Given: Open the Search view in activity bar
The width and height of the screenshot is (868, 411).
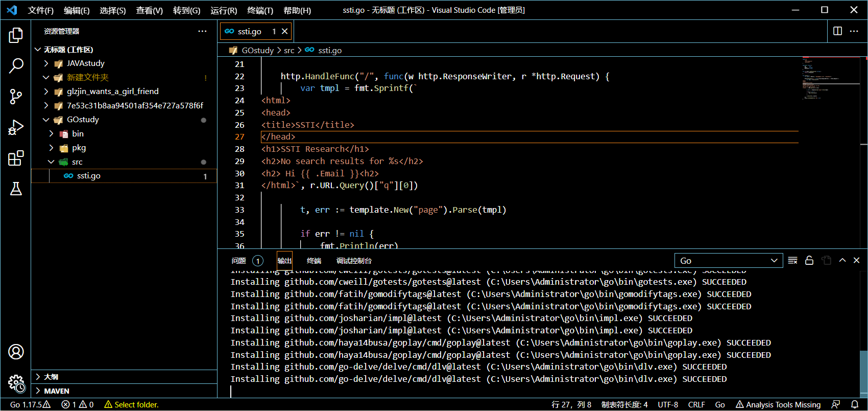Looking at the screenshot, I should point(16,65).
